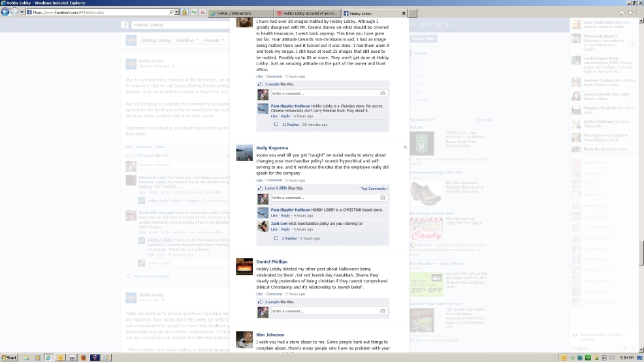
Task: Click Kim Johnson's profile thumbnail
Action: (244, 339)
